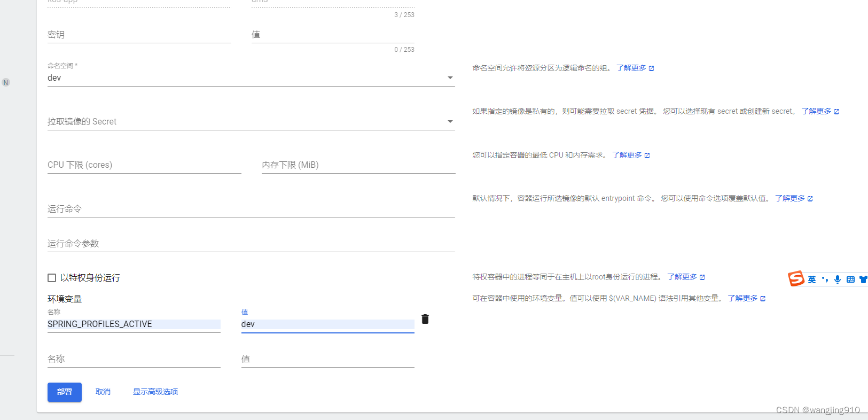The image size is (868, 420).
Task: Click the 部署 deploy button
Action: pyautogui.click(x=65, y=392)
